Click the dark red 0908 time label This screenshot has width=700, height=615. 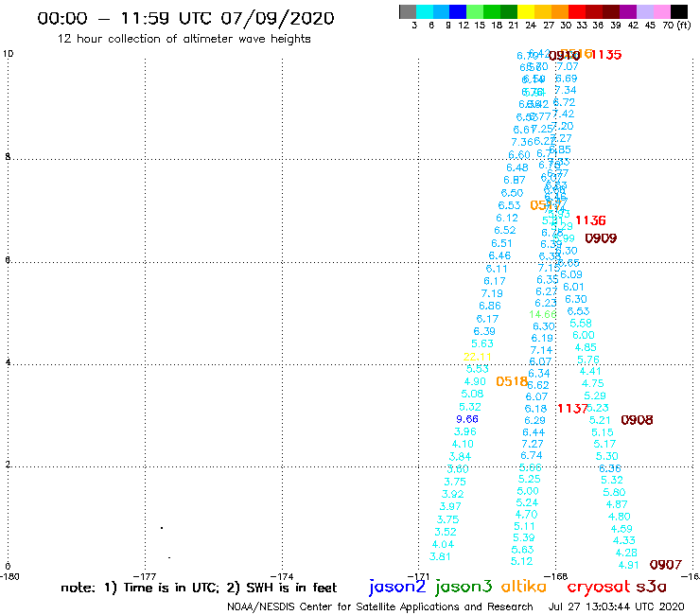tap(637, 420)
